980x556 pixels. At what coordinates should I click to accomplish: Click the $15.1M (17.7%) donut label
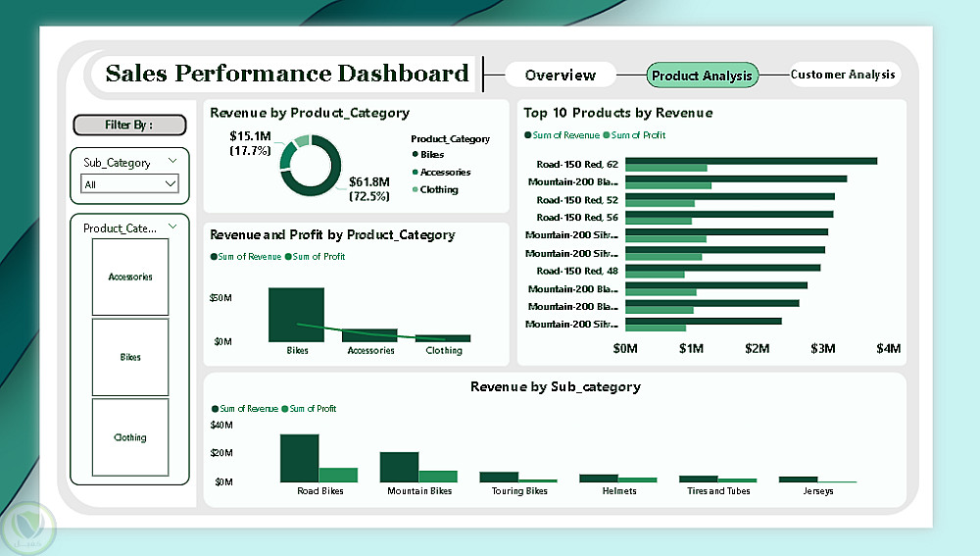[x=250, y=143]
